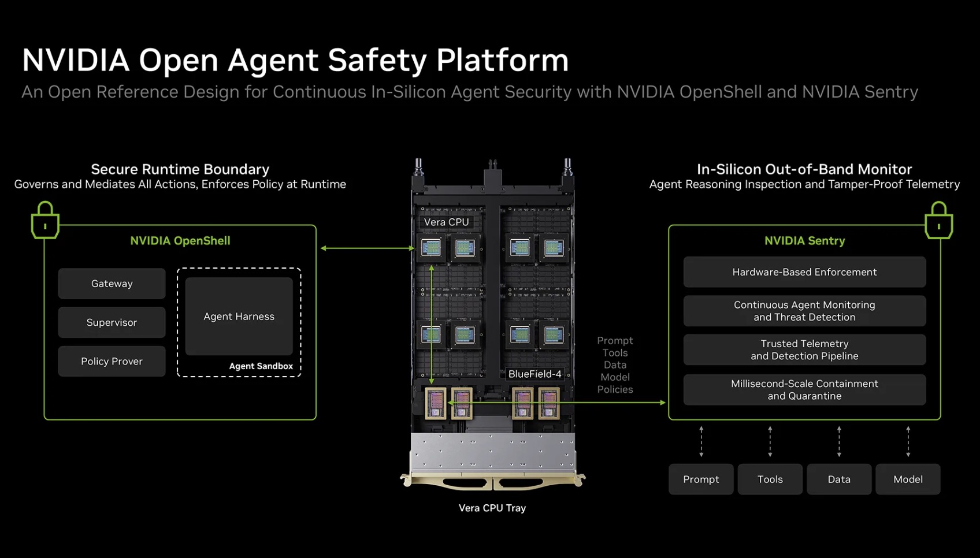980x558 pixels.
Task: Click the padlock icon on the Sentry box
Action: coord(938,220)
